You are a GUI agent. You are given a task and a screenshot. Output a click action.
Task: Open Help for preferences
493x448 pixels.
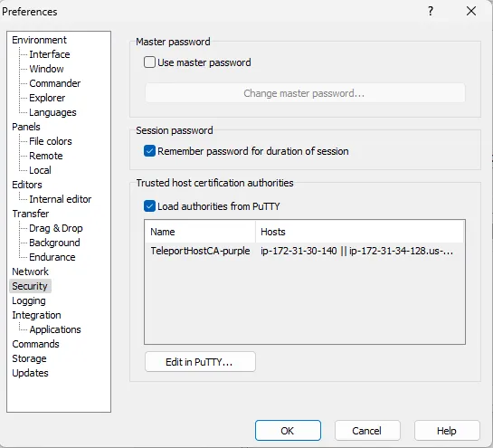point(447,431)
